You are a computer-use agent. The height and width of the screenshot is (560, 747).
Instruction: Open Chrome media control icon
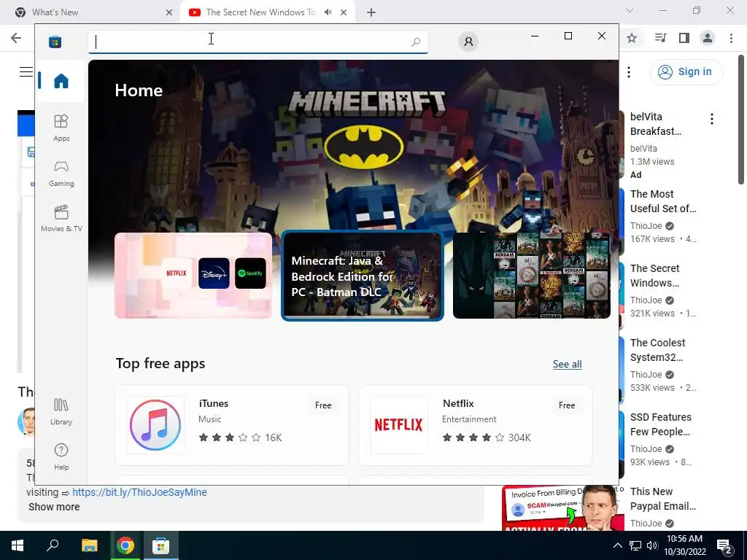(x=660, y=38)
